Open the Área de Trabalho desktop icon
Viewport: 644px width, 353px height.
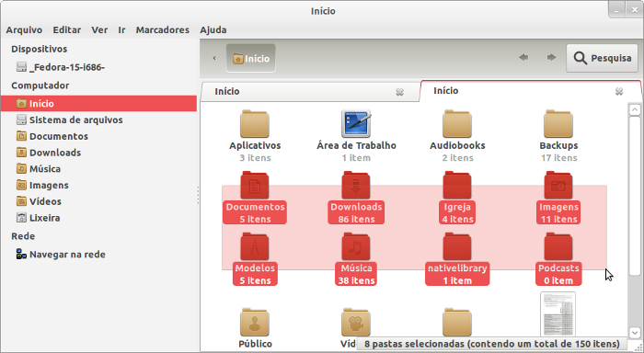click(x=356, y=123)
